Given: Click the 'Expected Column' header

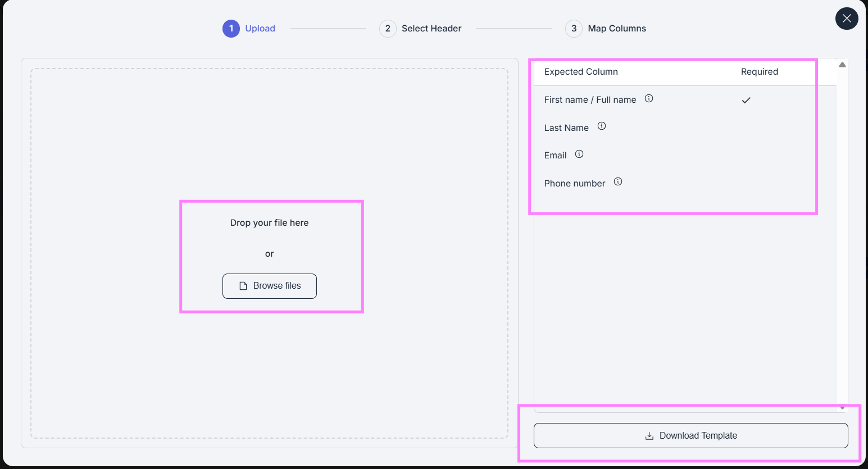Looking at the screenshot, I should [581, 72].
